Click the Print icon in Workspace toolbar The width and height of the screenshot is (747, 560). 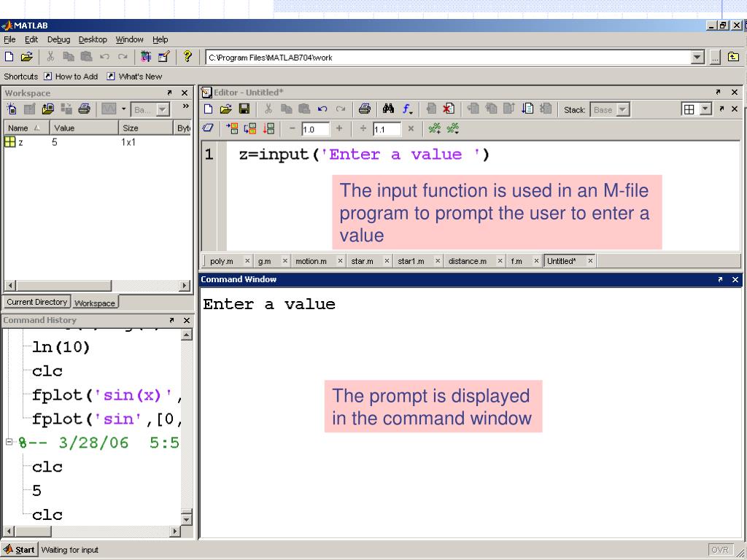point(85,109)
